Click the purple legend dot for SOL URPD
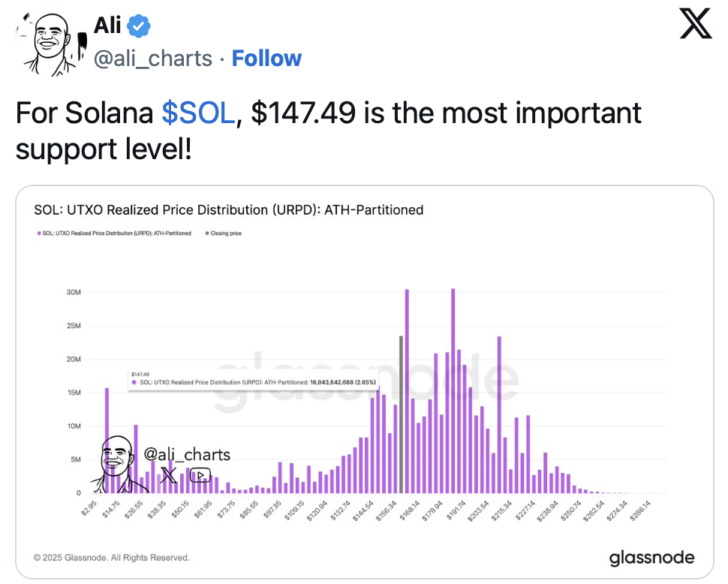The image size is (728, 584). point(38,233)
